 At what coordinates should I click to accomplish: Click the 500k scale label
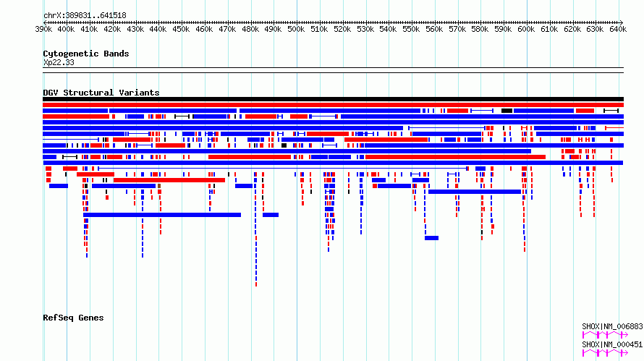tap(296, 29)
